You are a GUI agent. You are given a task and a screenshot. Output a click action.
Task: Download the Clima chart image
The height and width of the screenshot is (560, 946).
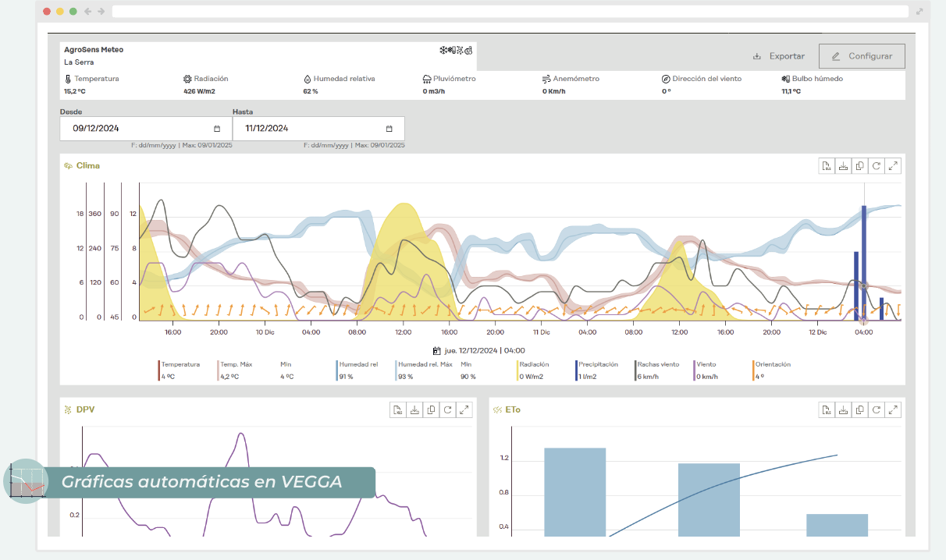[x=842, y=165]
